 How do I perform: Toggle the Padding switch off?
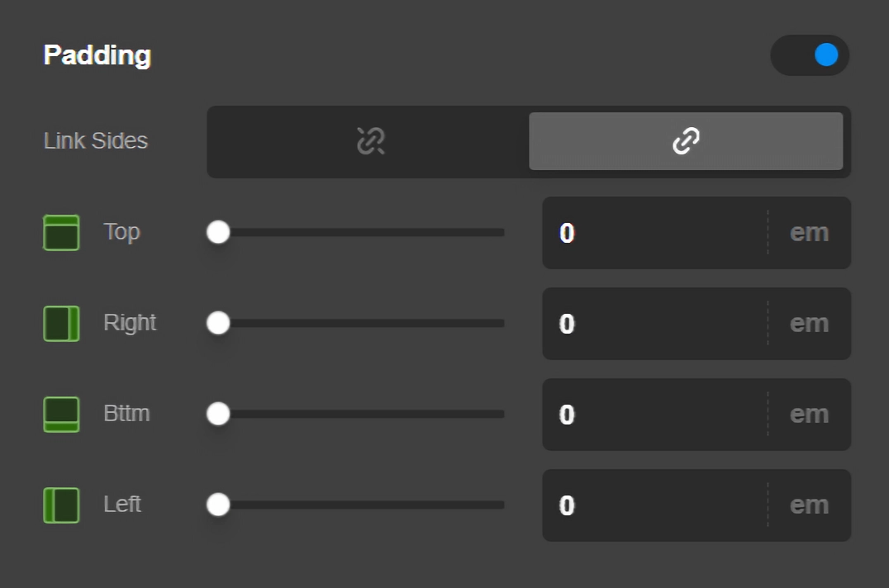[810, 55]
